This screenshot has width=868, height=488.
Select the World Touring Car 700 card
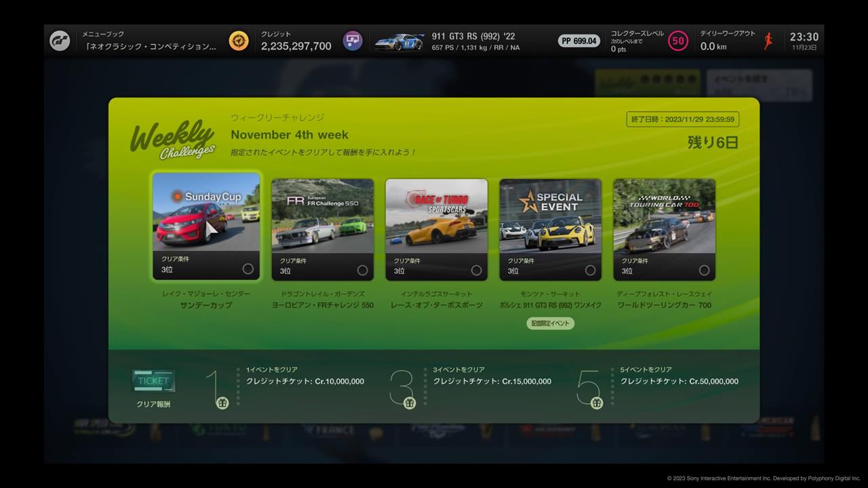point(665,230)
